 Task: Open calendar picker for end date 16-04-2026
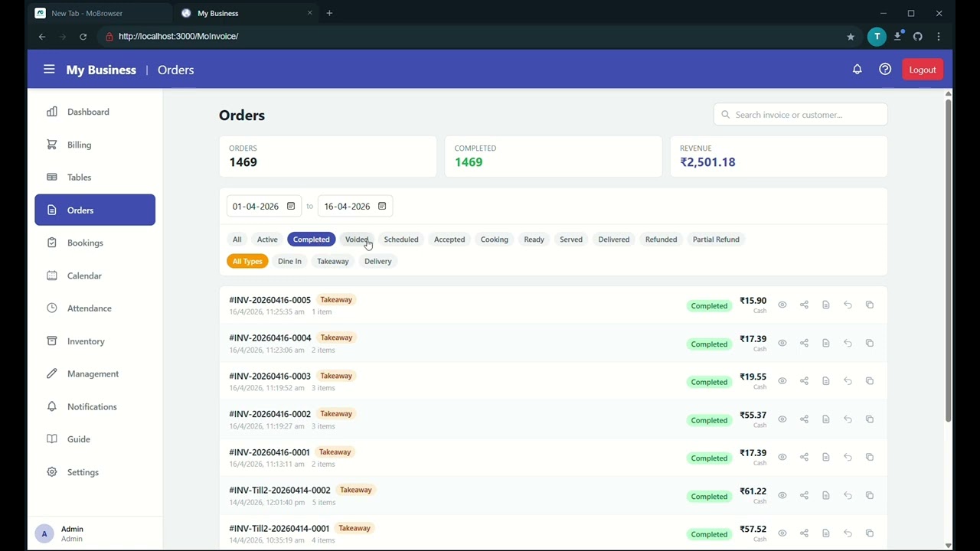(x=382, y=207)
